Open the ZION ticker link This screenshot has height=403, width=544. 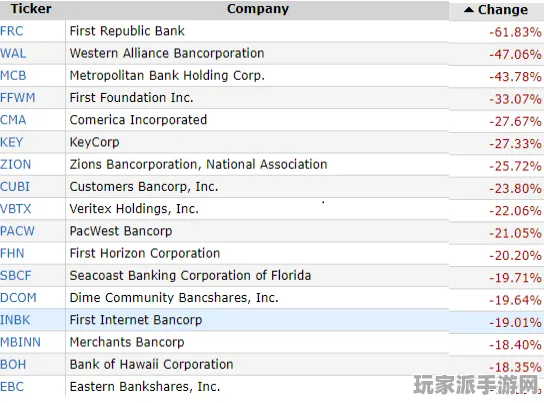(x=16, y=164)
